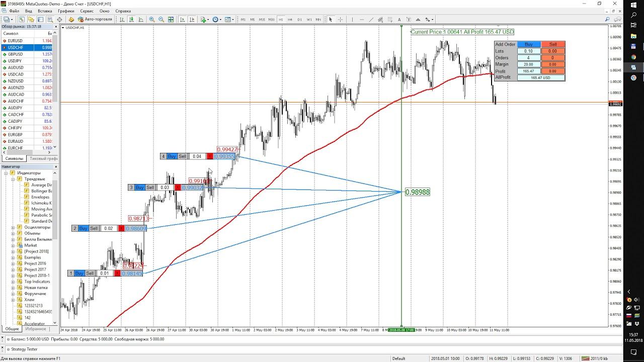Select the H4 timeframe
This screenshot has width=644, height=362.
pos(290,20)
